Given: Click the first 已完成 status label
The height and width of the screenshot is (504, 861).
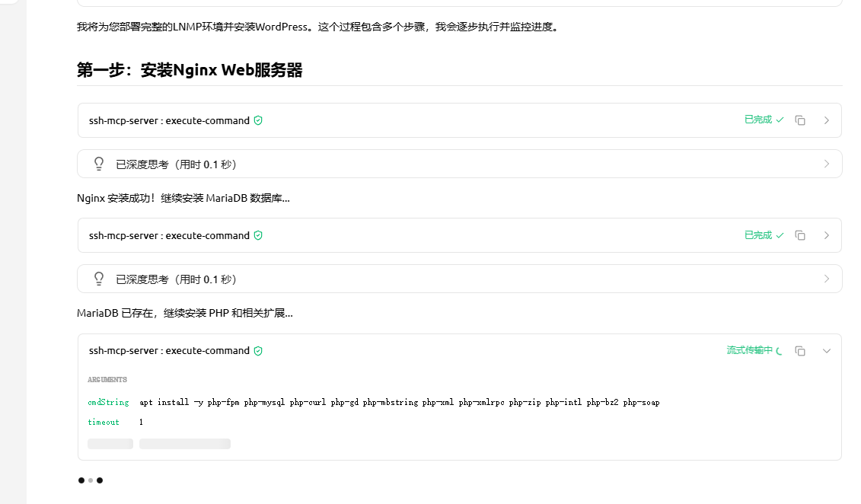Looking at the screenshot, I should pos(764,120).
